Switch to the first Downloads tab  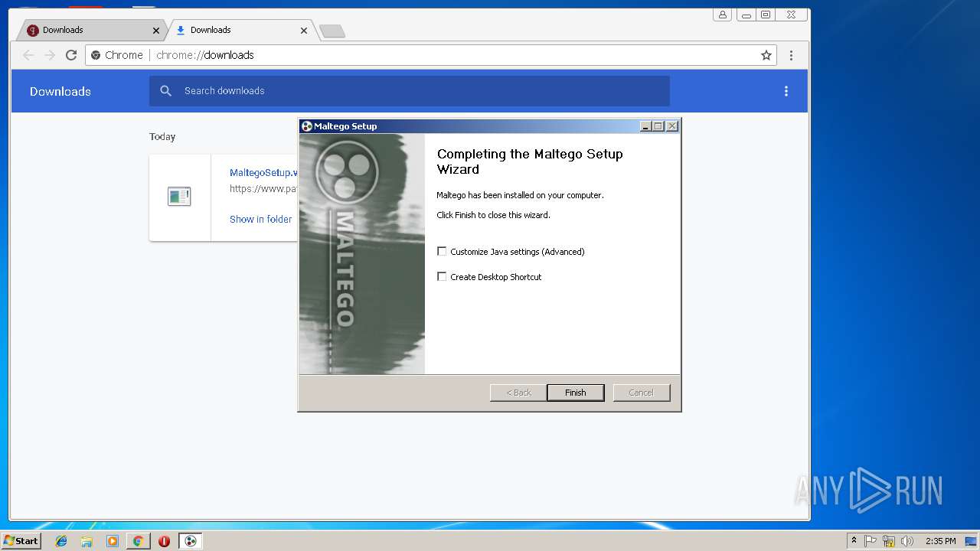point(90,31)
